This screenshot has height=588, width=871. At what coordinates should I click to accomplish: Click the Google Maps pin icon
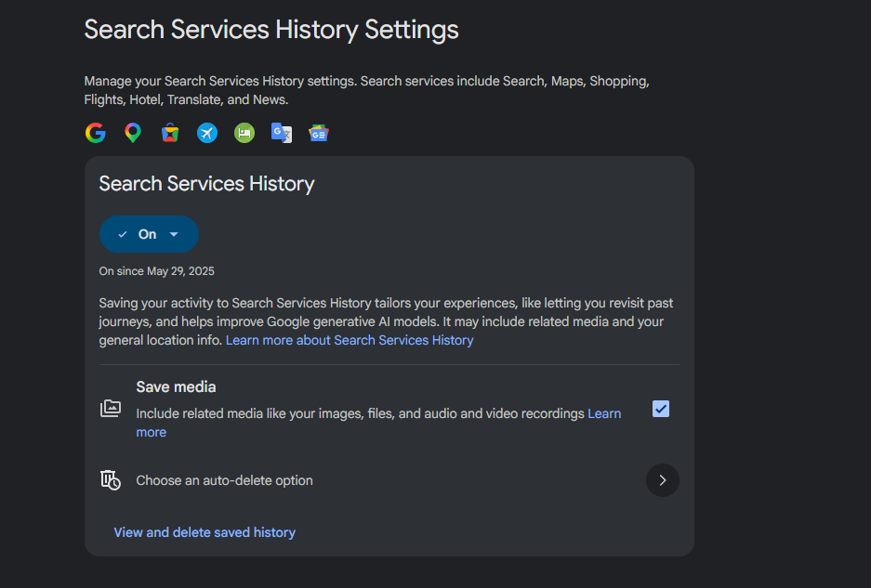click(133, 133)
